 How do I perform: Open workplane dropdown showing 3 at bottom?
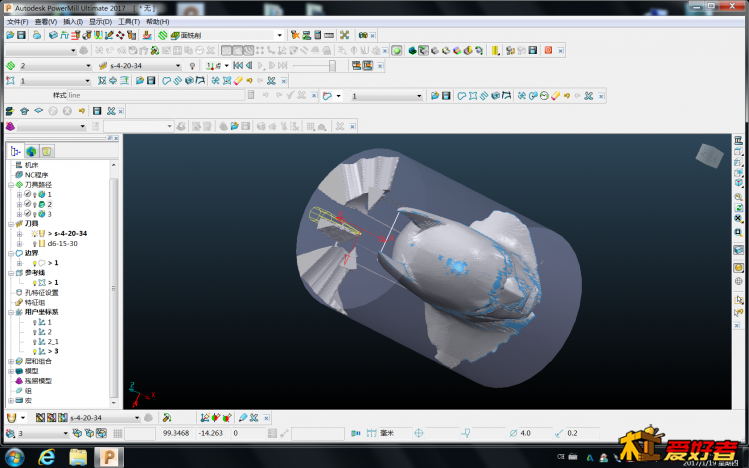tap(43, 433)
